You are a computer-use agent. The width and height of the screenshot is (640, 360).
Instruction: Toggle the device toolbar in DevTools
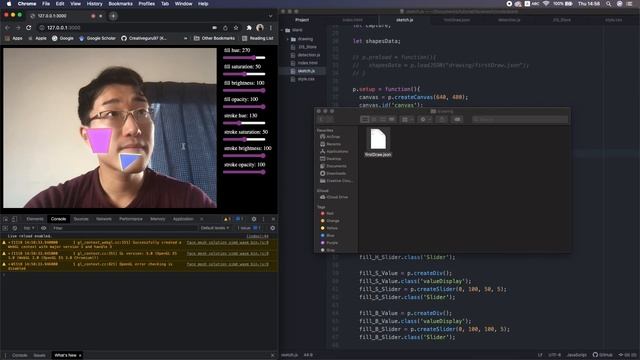click(14, 219)
